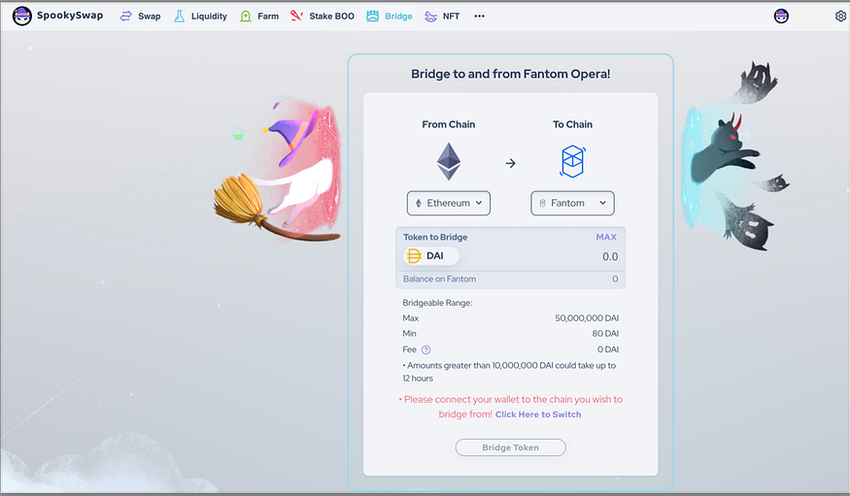
Task: Click the Token to Bridge label
Action: [435, 237]
